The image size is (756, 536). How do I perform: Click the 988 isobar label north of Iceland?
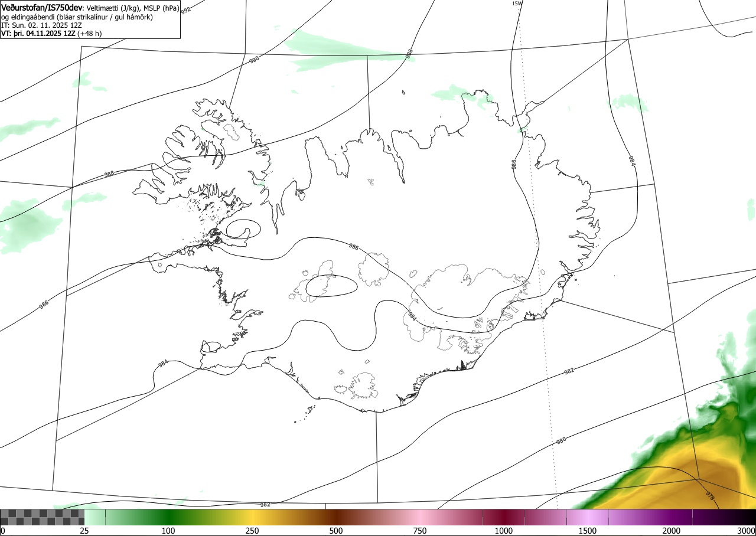pyautogui.click(x=409, y=54)
